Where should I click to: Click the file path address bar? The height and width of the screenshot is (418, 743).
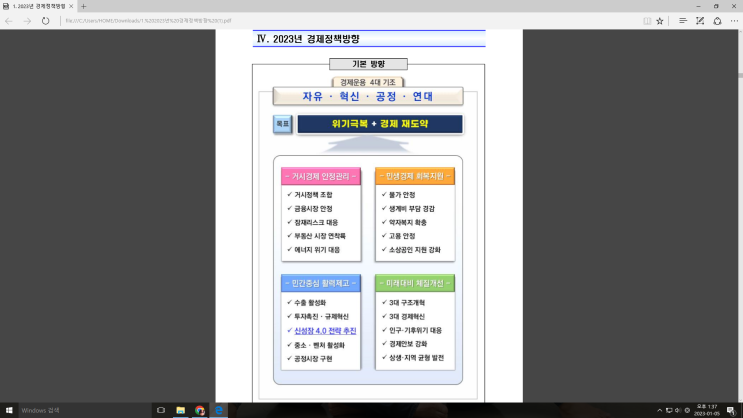351,21
